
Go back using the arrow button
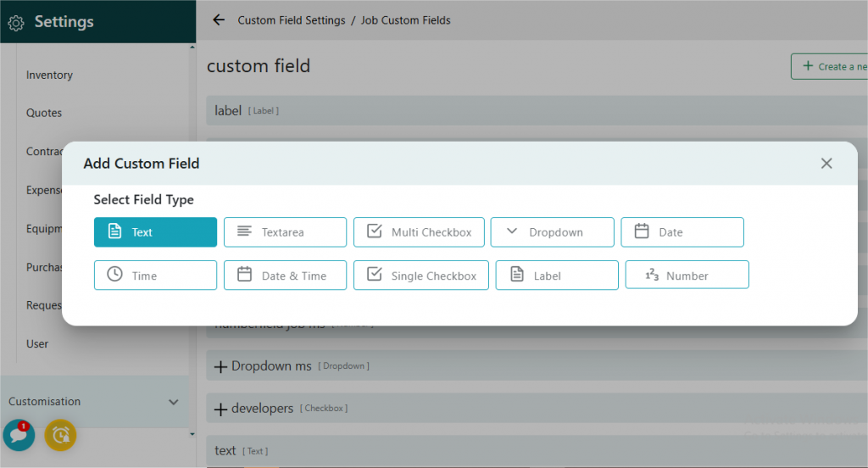(x=219, y=19)
